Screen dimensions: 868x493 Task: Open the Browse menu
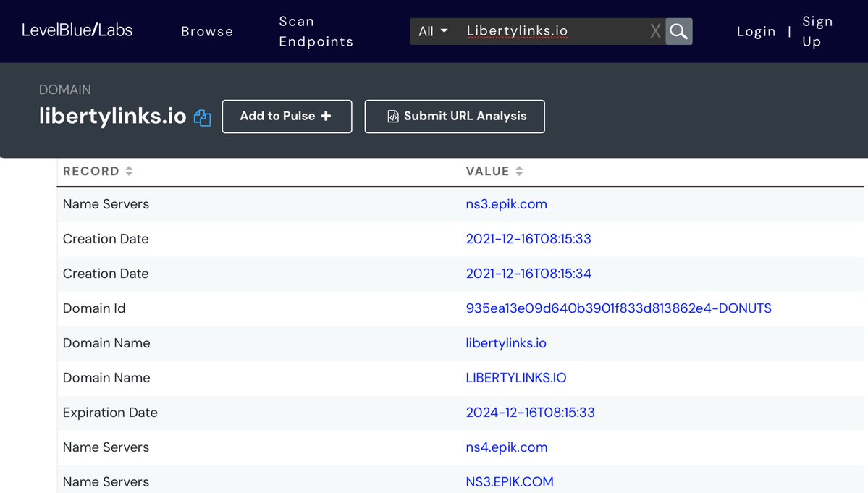207,31
